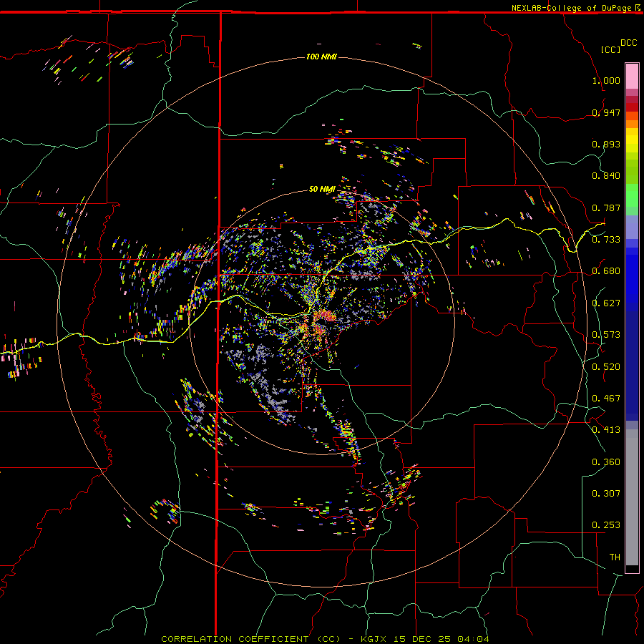The width and height of the screenshot is (644, 644).
Task: Select the 0.787 scale value
Action: point(606,208)
